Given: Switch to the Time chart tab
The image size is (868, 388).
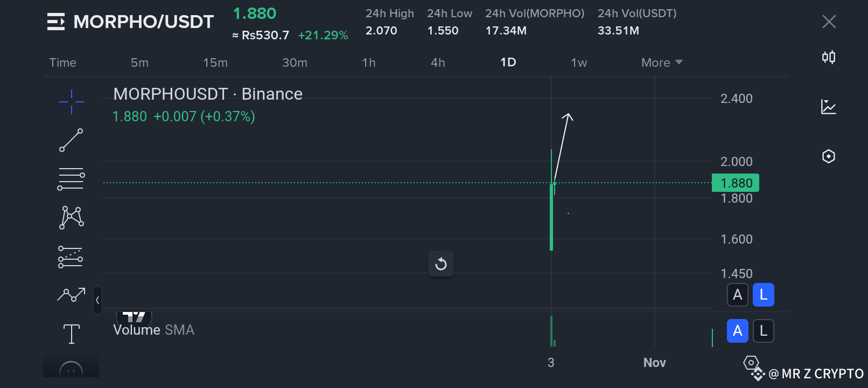Looking at the screenshot, I should pos(62,63).
